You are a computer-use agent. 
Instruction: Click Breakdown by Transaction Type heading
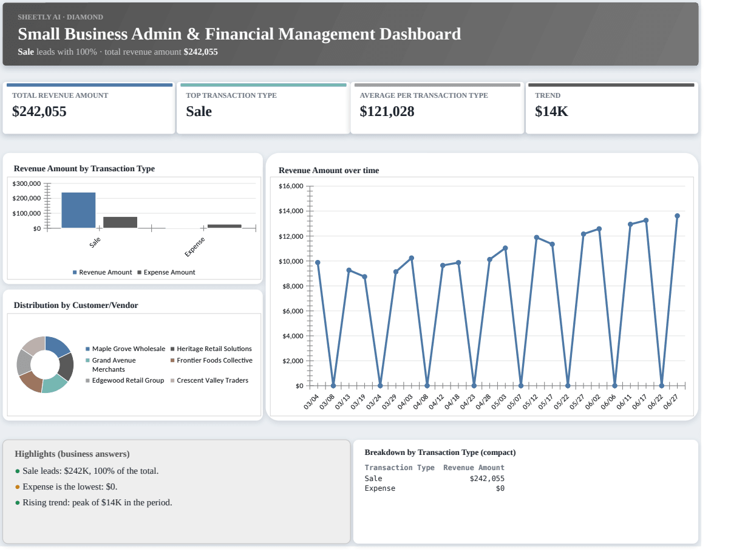click(440, 452)
